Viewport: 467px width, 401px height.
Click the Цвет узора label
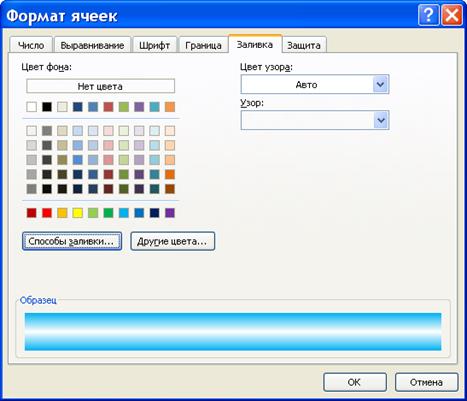pos(266,67)
